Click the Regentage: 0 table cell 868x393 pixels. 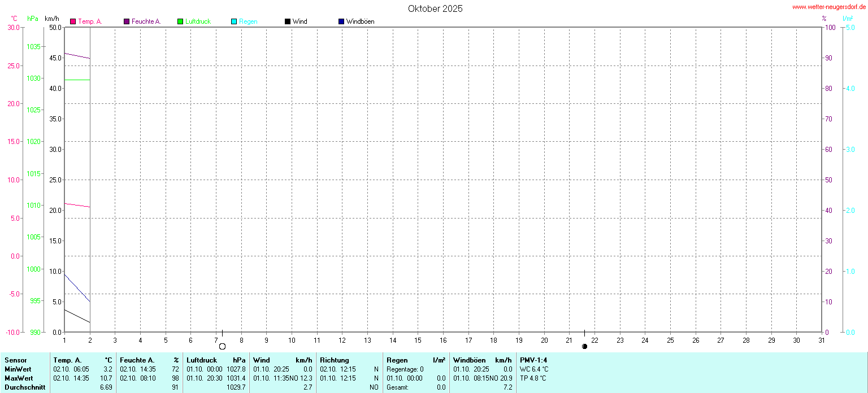coord(405,369)
